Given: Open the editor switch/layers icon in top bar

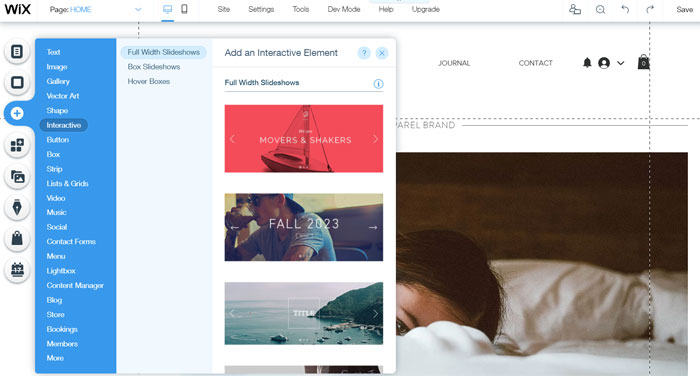Looking at the screenshot, I should tap(575, 9).
